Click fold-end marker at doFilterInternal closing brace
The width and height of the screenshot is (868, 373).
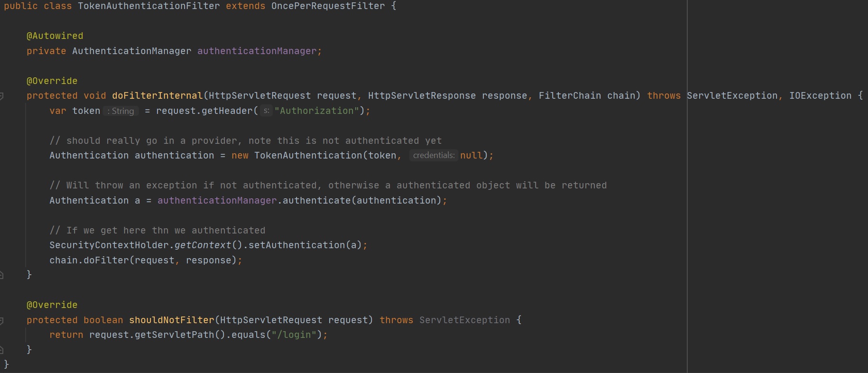(x=1, y=275)
